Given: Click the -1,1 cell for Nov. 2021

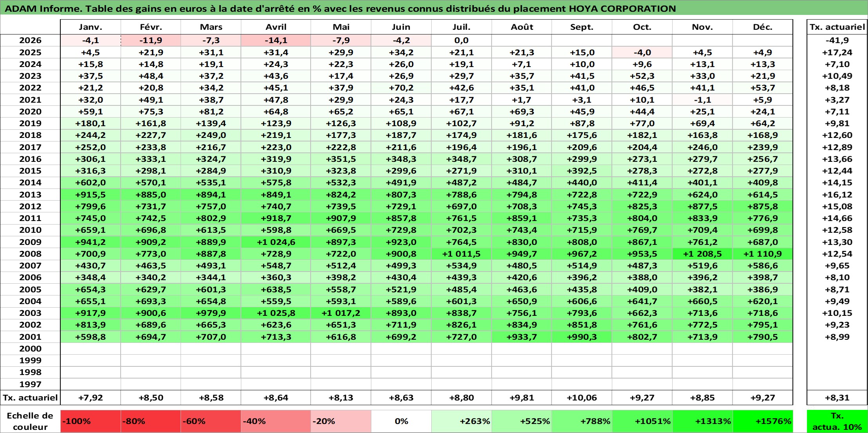Looking at the screenshot, I should click(x=702, y=100).
